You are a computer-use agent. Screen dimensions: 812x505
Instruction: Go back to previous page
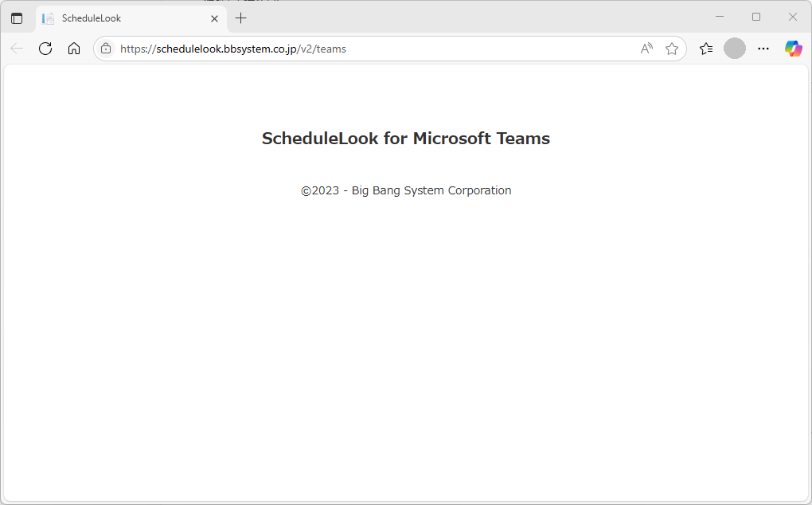pyautogui.click(x=17, y=49)
